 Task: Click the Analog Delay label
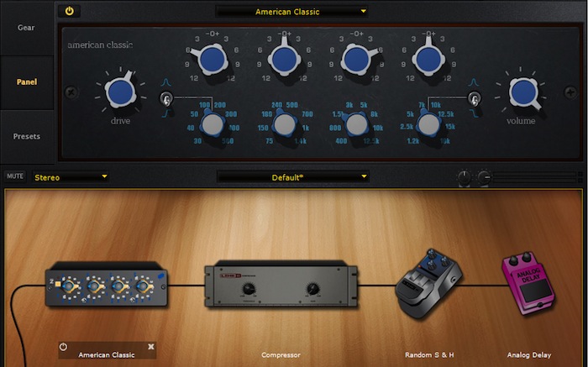click(x=529, y=354)
